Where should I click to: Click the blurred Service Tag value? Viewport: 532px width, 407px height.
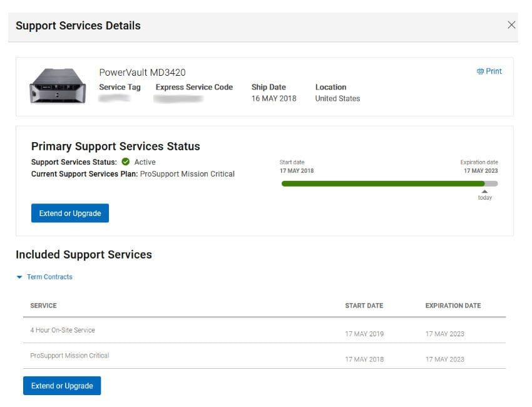tap(115, 98)
